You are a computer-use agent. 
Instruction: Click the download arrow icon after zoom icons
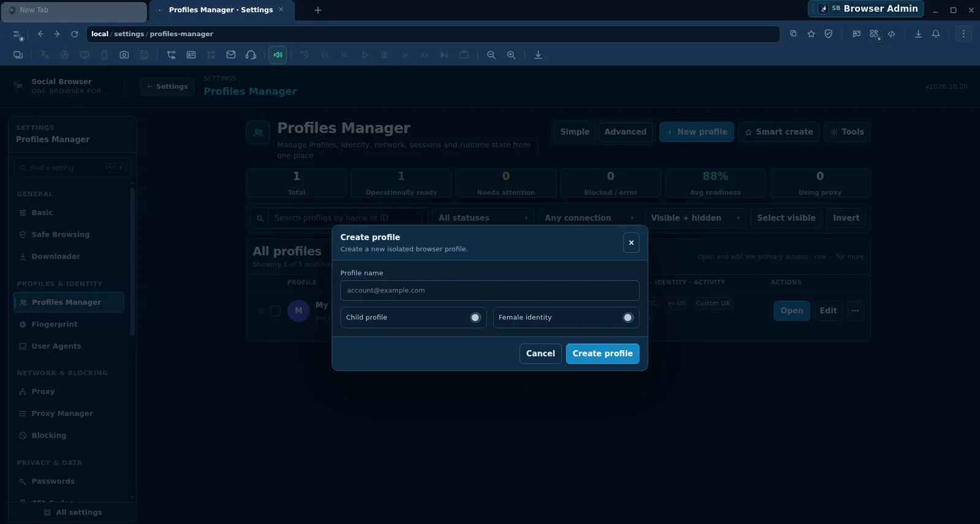[x=538, y=55]
